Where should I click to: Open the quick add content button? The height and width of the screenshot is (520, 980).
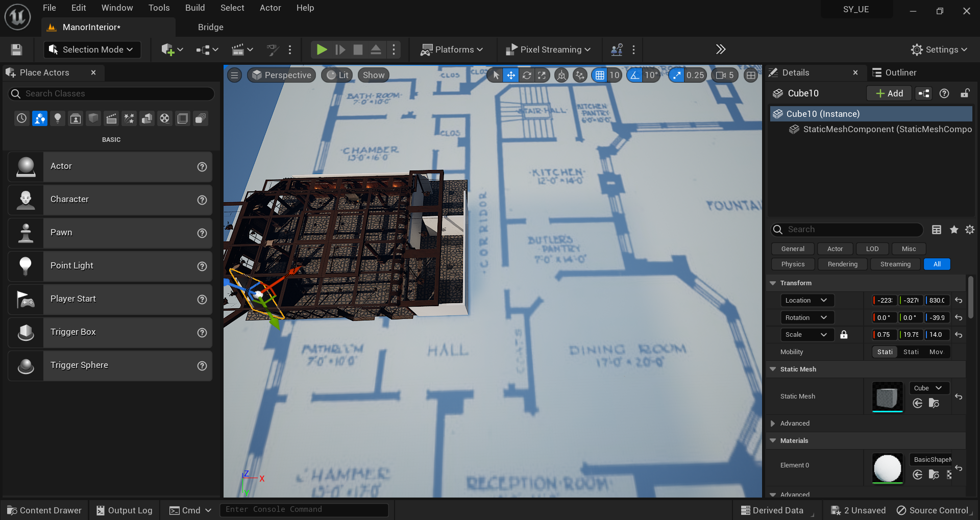click(172, 49)
